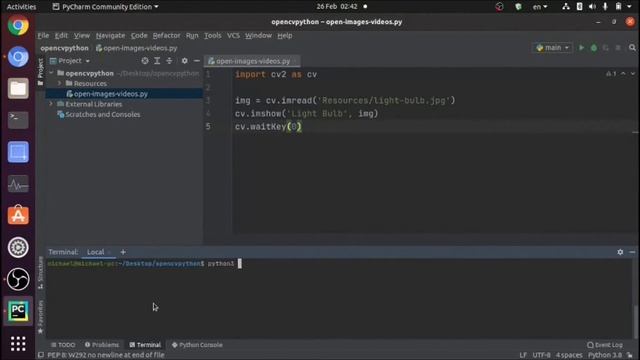Toggle the Structure side tool button

click(x=40, y=273)
